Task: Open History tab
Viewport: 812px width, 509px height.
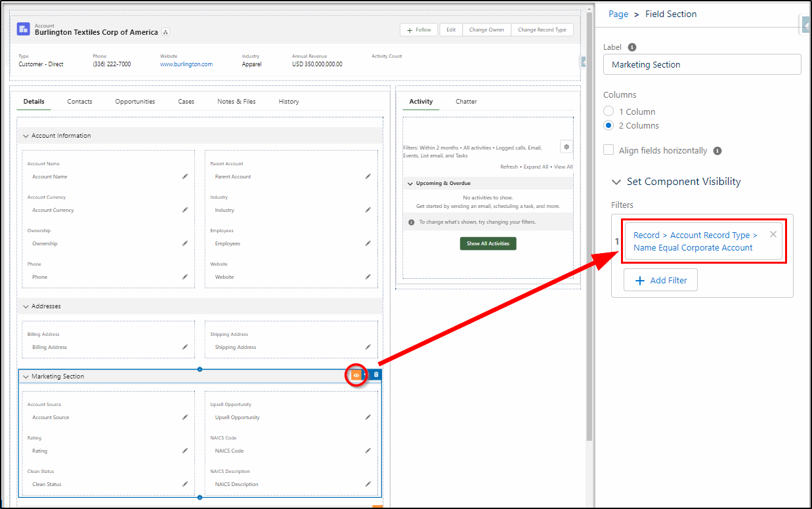Action: [x=289, y=102]
